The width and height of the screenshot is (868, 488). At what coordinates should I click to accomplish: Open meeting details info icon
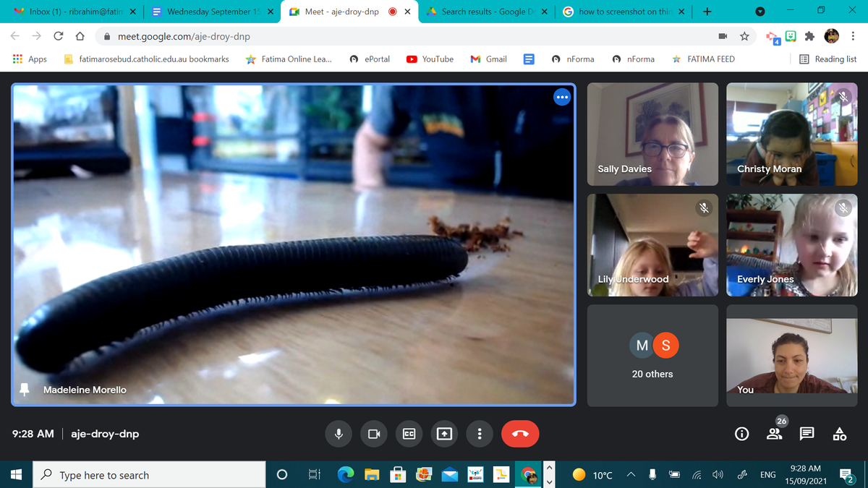(741, 434)
